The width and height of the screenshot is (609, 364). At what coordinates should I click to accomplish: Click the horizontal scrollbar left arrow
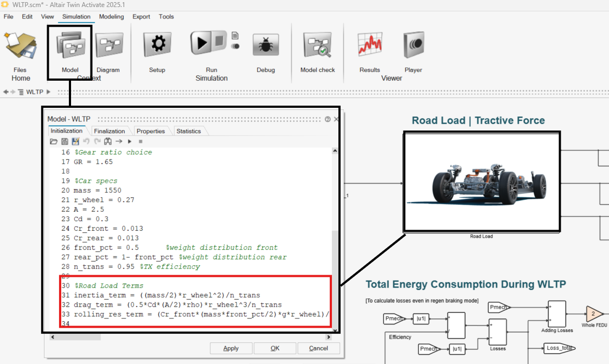[x=53, y=337]
